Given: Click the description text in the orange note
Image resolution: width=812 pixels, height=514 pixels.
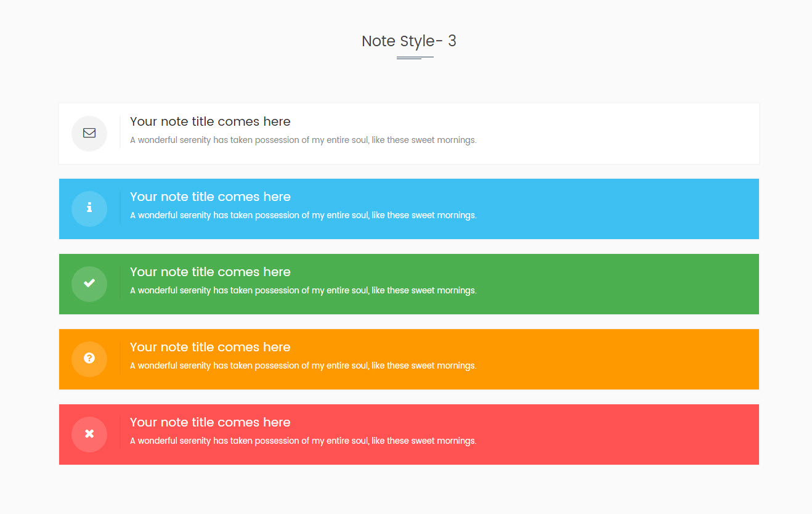Looking at the screenshot, I should click(x=303, y=366).
